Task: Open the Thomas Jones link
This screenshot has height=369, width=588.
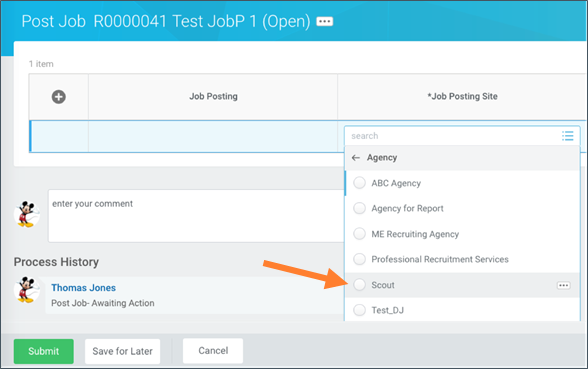Action: (x=84, y=288)
